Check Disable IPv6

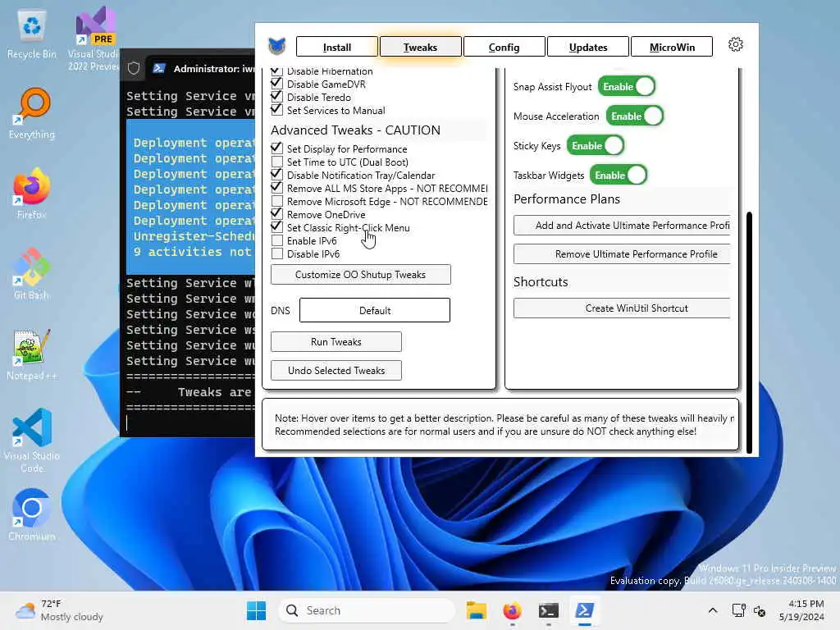tap(277, 254)
